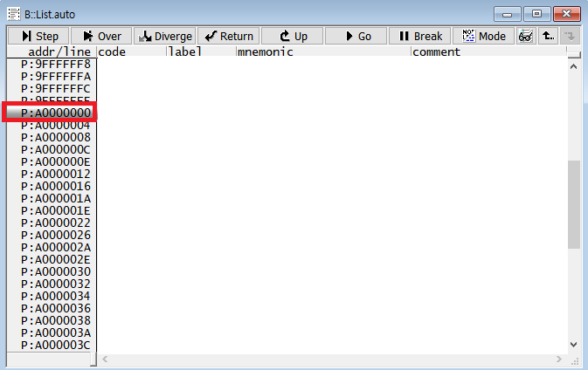Click the vertical scrollbar thumb
The image size is (588, 370).
574,204
